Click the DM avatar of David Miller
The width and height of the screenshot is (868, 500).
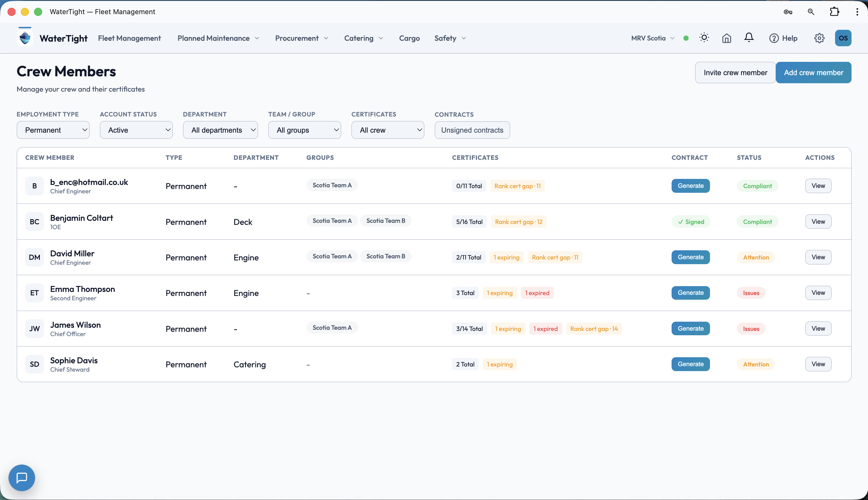click(34, 257)
